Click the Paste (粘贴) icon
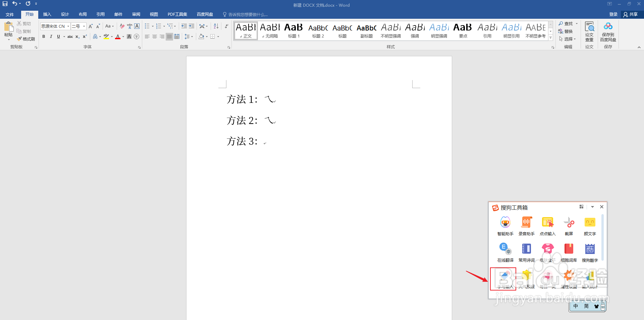 [8, 27]
